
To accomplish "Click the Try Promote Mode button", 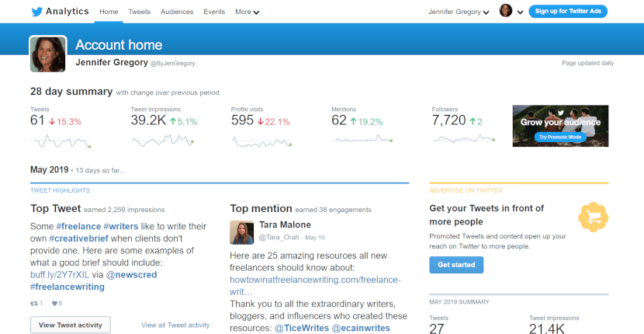I will 560,137.
